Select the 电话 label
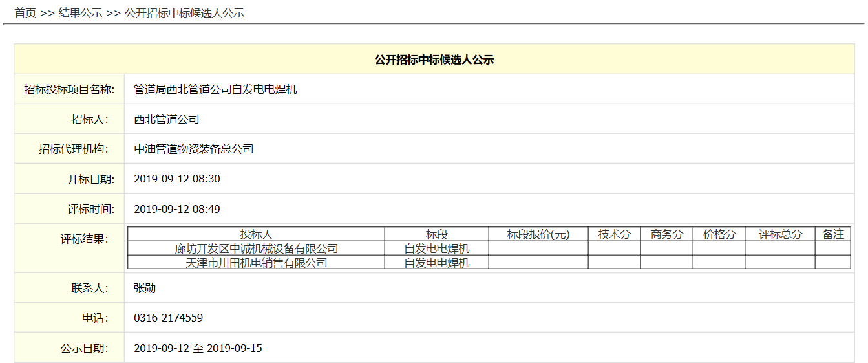The image size is (868, 363). (x=96, y=318)
